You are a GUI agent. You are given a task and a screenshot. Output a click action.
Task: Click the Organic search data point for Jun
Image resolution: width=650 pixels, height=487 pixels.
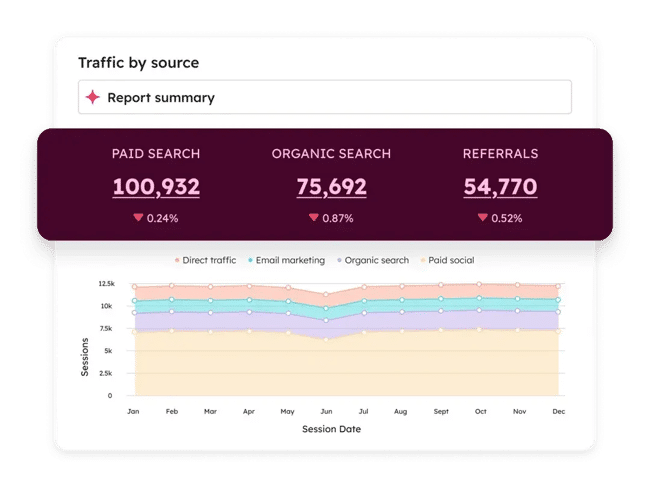coord(326,320)
